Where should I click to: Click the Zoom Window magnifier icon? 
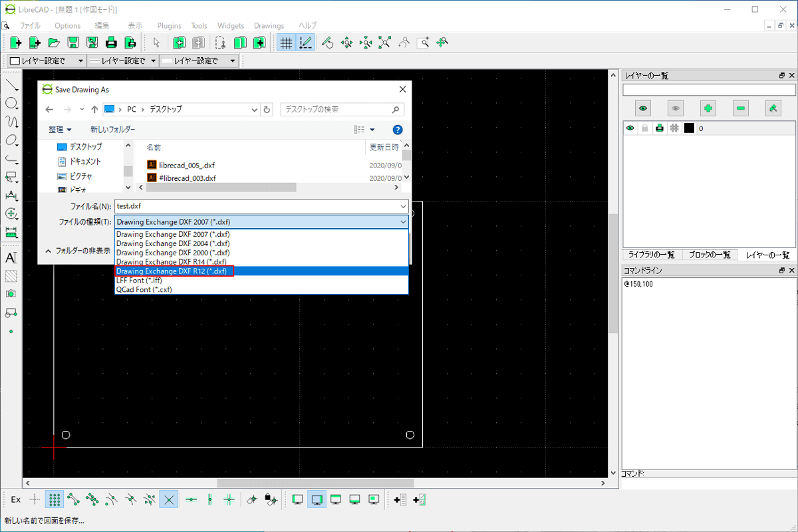pos(423,43)
